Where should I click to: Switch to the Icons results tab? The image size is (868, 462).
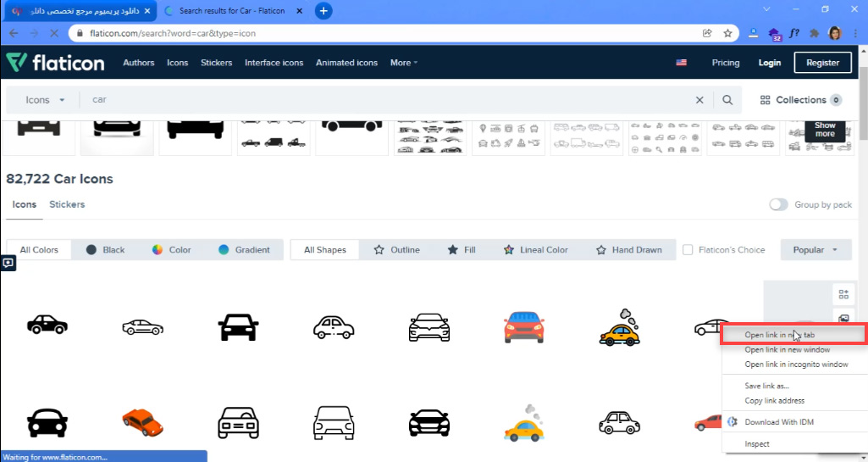tap(25, 204)
